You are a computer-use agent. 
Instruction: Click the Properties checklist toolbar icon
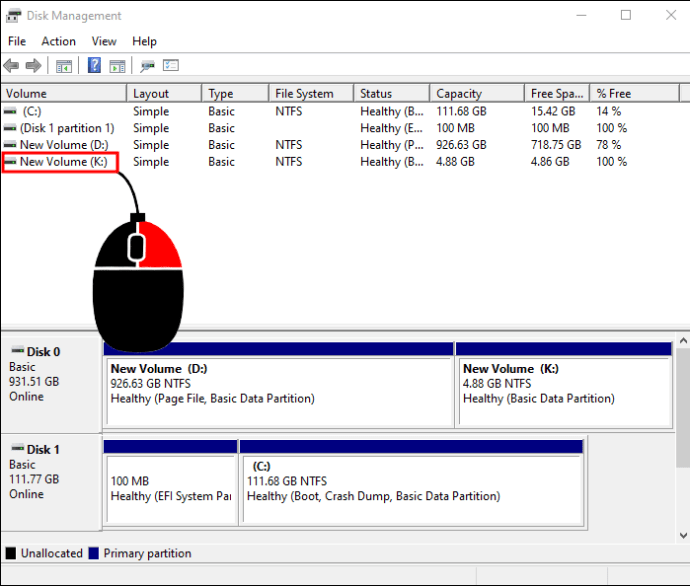tap(171, 66)
